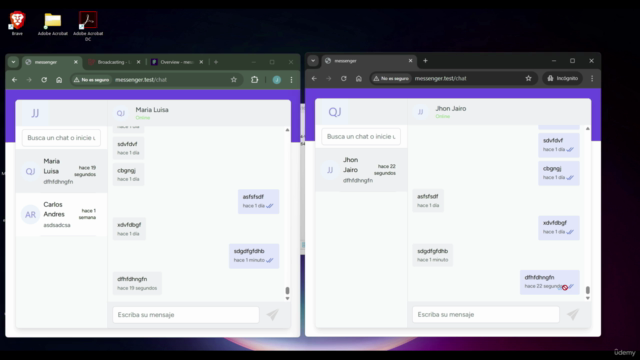Reload page in incognito window
Viewport: 640px width, 360px height.
pos(344,78)
